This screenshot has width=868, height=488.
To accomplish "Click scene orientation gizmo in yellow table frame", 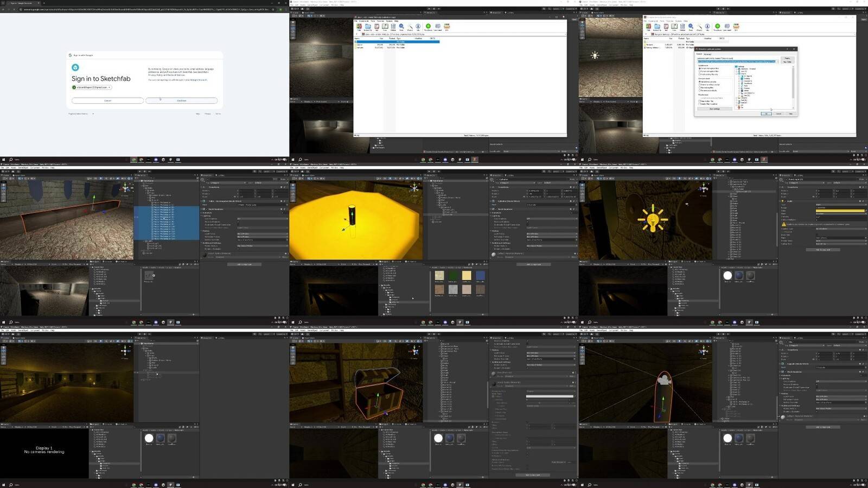I will tap(414, 186).
